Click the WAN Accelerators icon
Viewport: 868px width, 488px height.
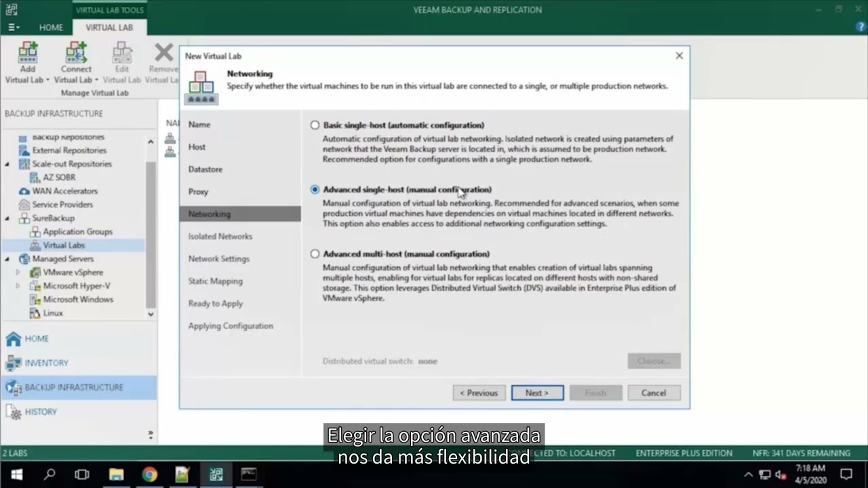click(x=24, y=191)
